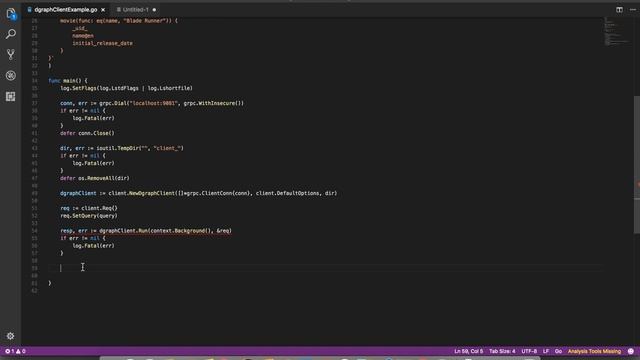Split the editor with top-right icon
The width and height of the screenshot is (640, 360).
point(619,9)
